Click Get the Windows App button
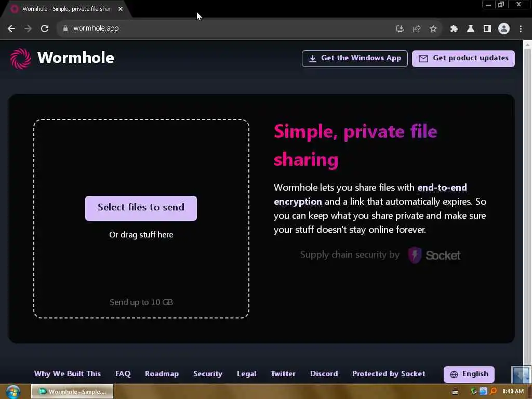This screenshot has width=532, height=399. [x=354, y=58]
